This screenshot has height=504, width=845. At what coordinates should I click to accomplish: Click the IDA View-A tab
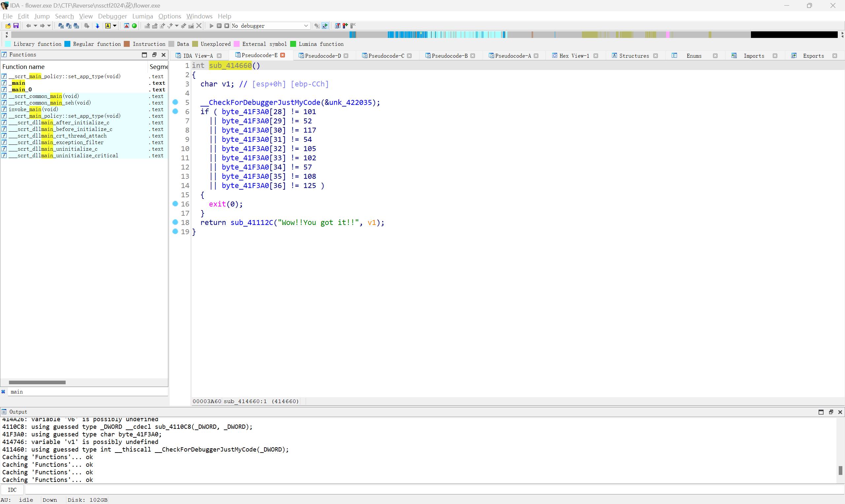point(201,56)
